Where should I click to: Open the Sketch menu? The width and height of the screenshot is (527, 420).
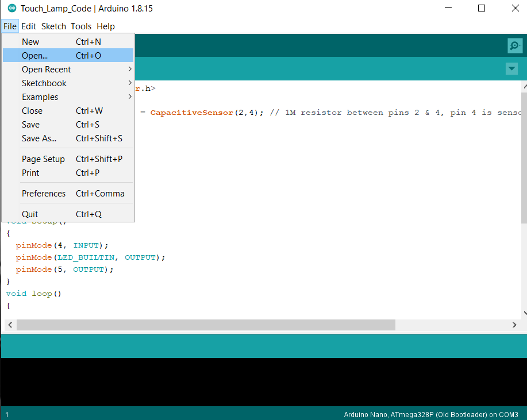53,26
